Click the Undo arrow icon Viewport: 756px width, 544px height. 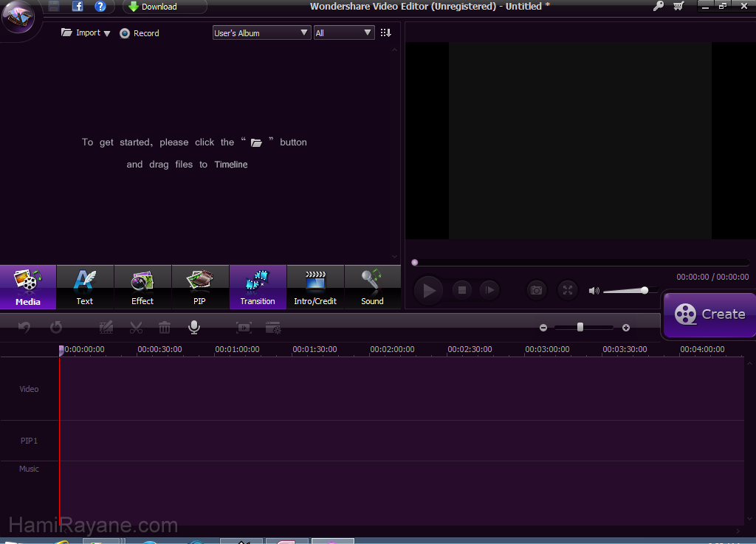[x=24, y=328]
